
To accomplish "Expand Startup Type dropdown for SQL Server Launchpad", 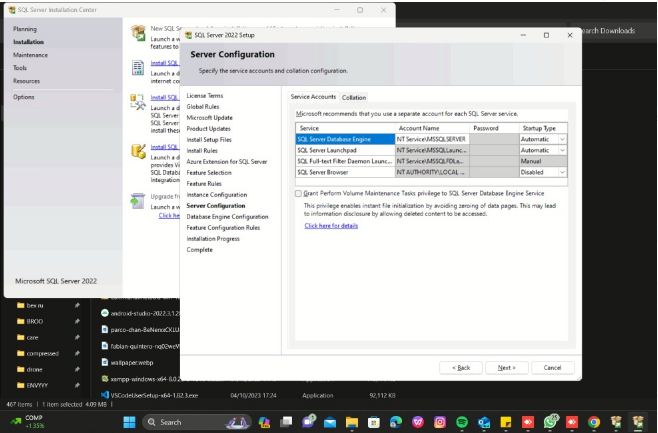I will [562, 150].
